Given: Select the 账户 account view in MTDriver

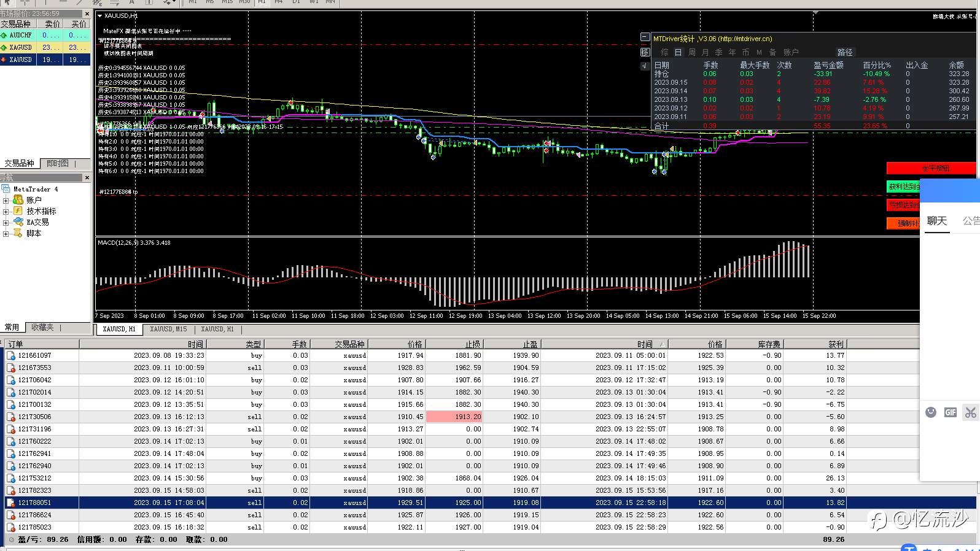Looking at the screenshot, I should coord(791,53).
